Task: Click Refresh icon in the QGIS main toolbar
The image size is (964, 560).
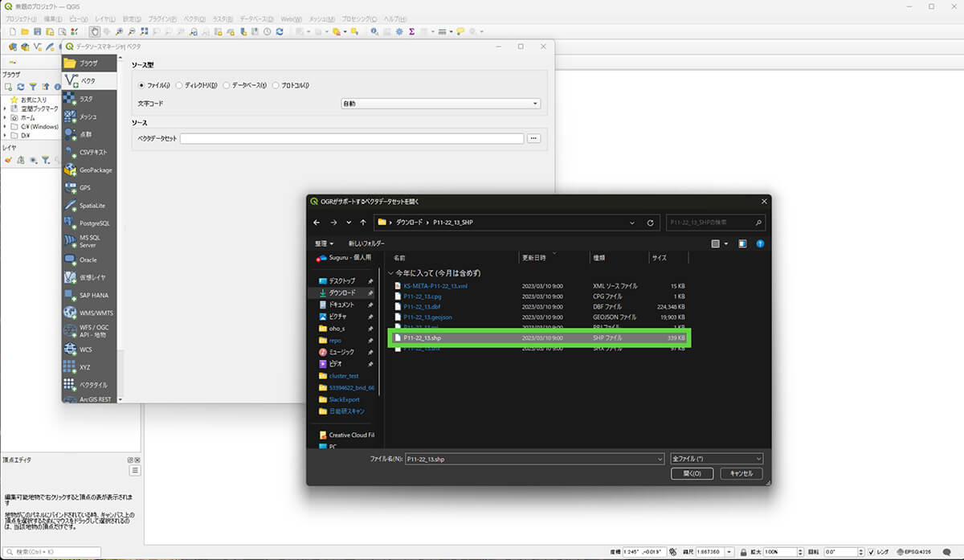Action: pos(280,31)
